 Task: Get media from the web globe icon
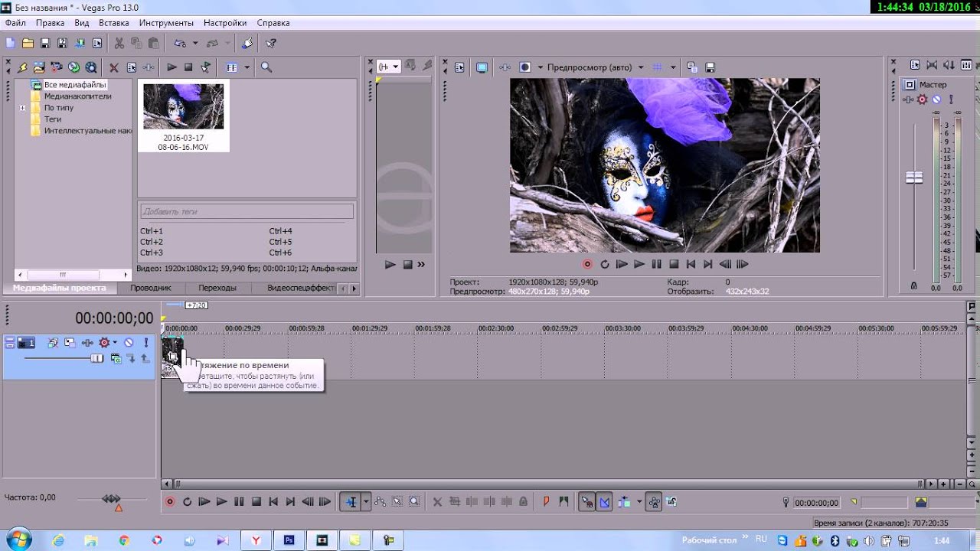[x=91, y=67]
